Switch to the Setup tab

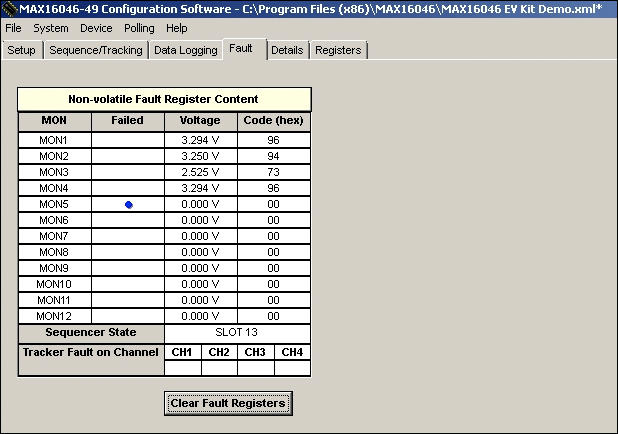[x=21, y=50]
